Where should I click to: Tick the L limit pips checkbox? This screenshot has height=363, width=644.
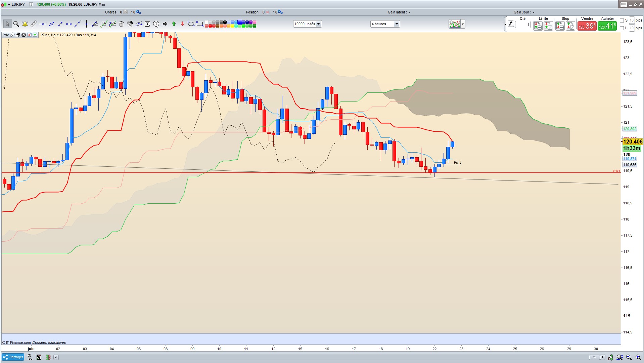[x=622, y=28]
